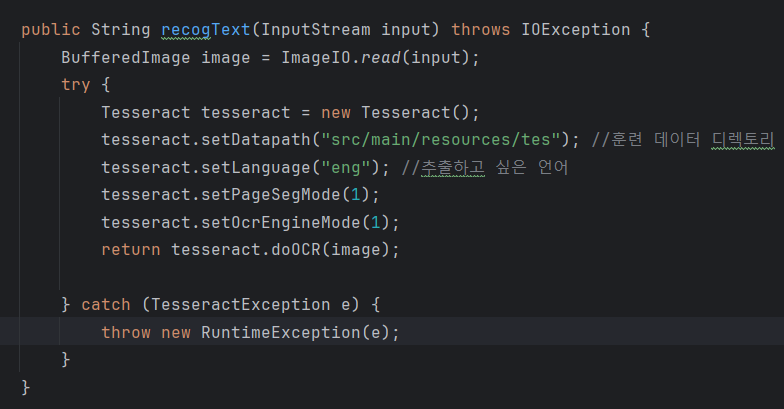The width and height of the screenshot is (784, 409).
Task: Click 'doOCR(image)' method call
Action: point(330,250)
